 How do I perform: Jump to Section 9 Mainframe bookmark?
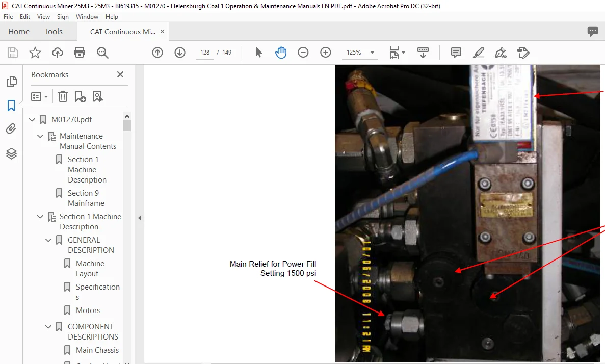[86, 198]
